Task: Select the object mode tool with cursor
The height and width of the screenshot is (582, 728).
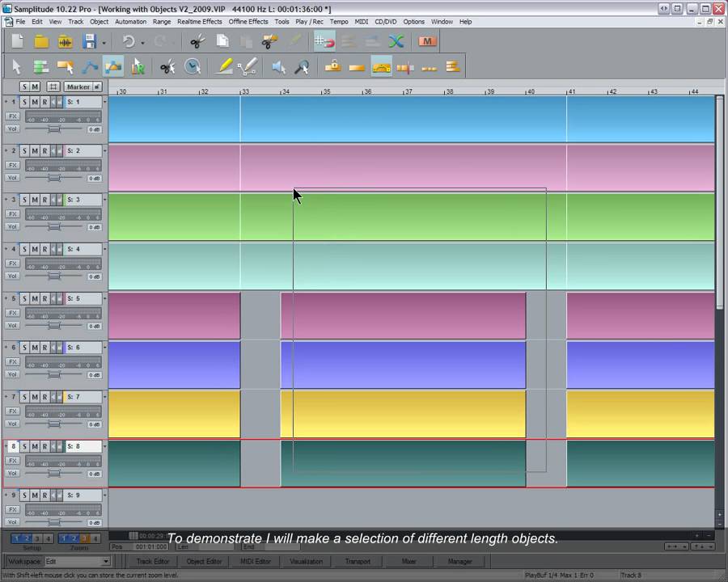Action: pos(65,67)
